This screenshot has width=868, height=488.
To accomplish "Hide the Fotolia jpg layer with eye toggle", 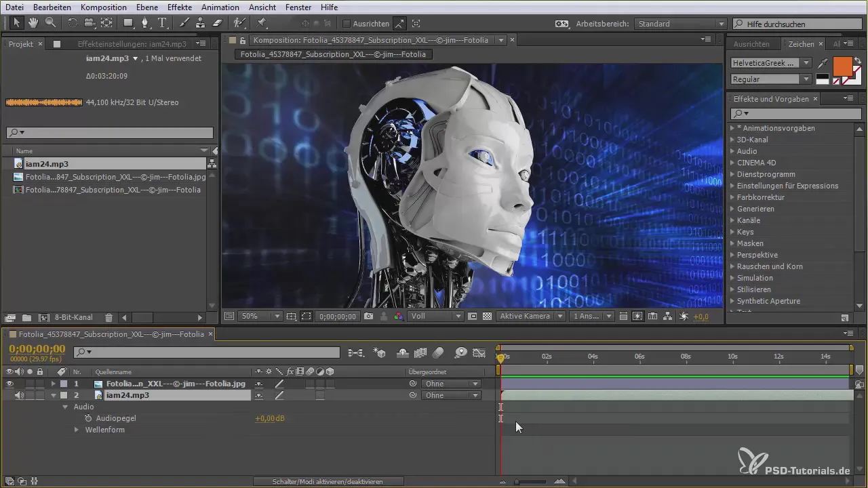I will 9,384.
